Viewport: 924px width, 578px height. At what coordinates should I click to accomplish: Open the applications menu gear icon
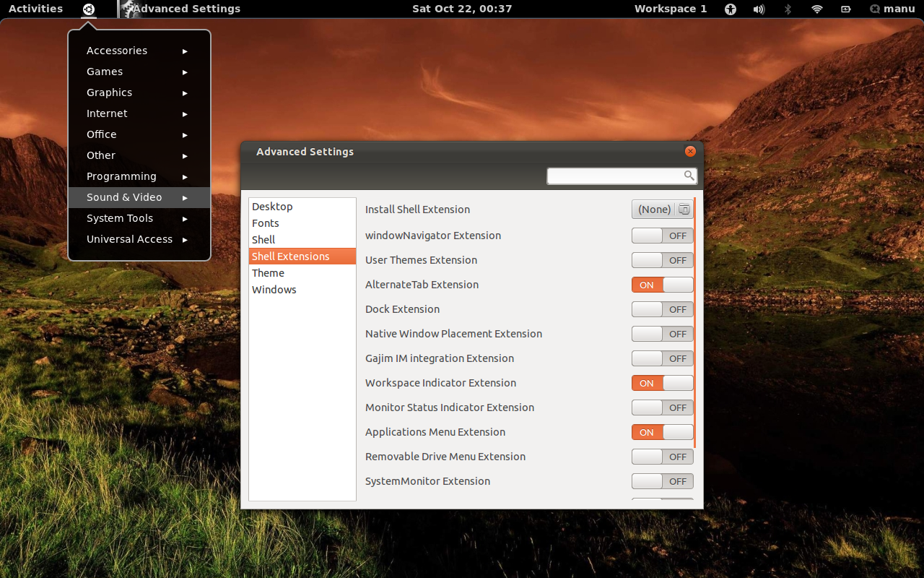coord(88,9)
